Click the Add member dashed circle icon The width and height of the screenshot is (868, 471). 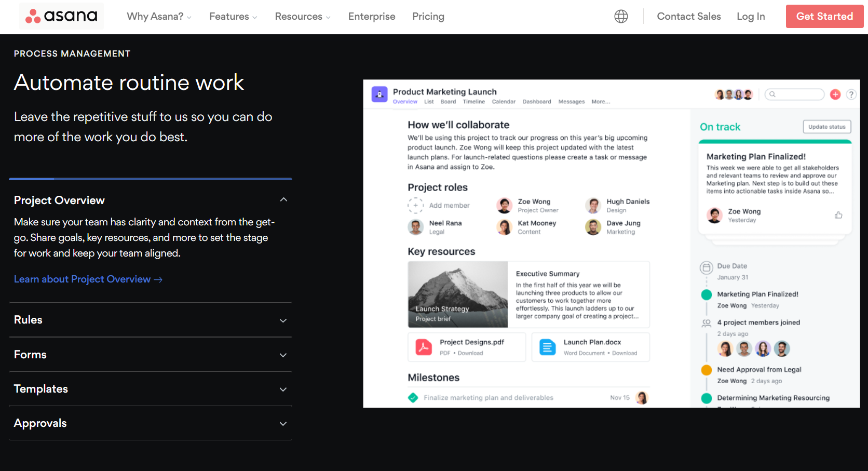(416, 206)
